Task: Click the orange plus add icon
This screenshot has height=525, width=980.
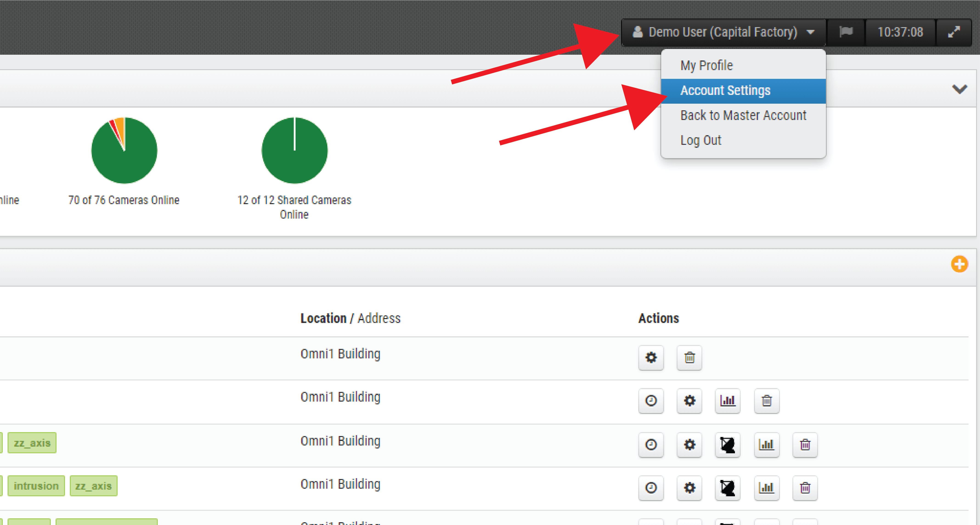Action: (959, 264)
